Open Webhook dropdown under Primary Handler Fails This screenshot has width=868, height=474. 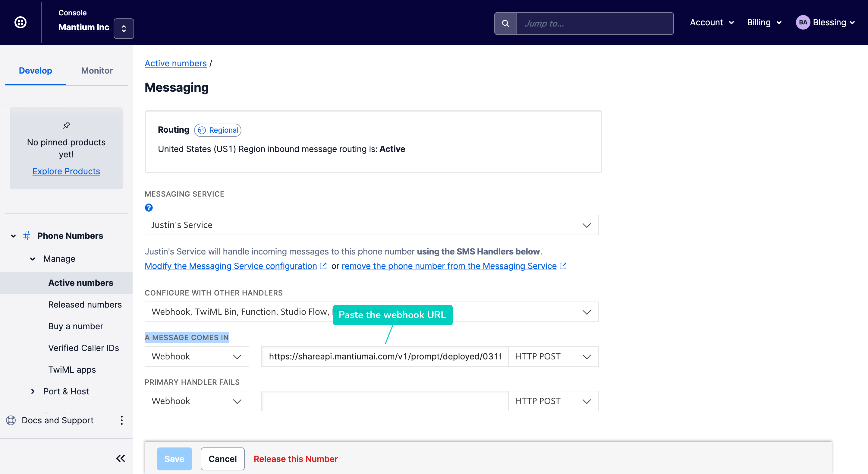click(197, 401)
